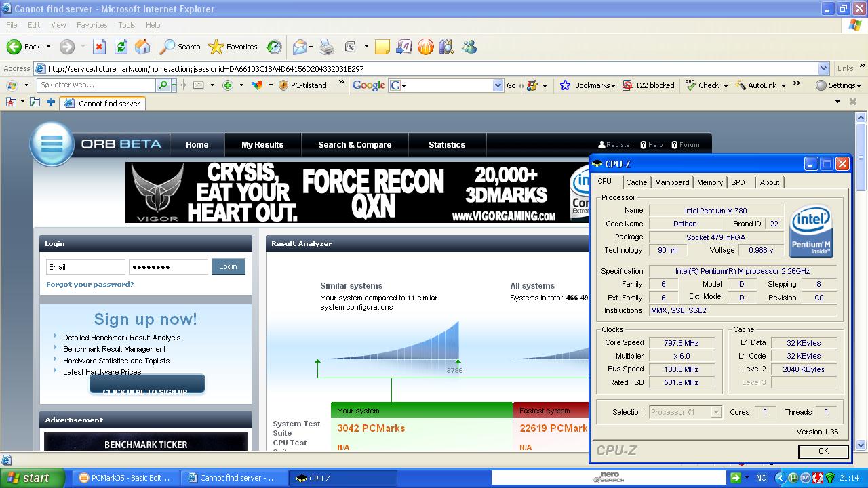Expand the address bar dropdown

pyautogui.click(x=823, y=68)
